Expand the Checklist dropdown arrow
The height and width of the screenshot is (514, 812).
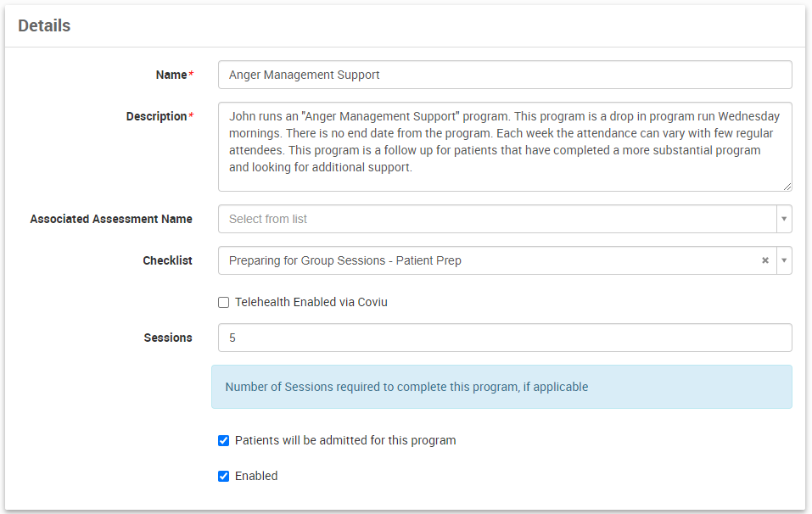tap(784, 260)
